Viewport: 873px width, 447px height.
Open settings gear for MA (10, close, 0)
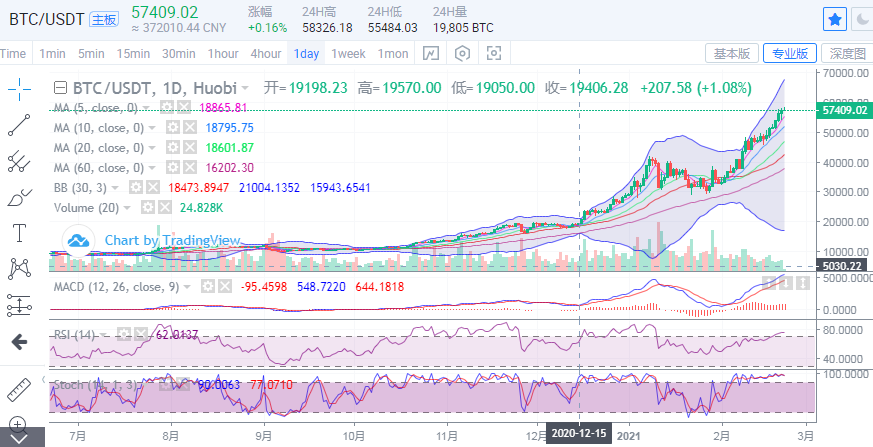[173, 127]
